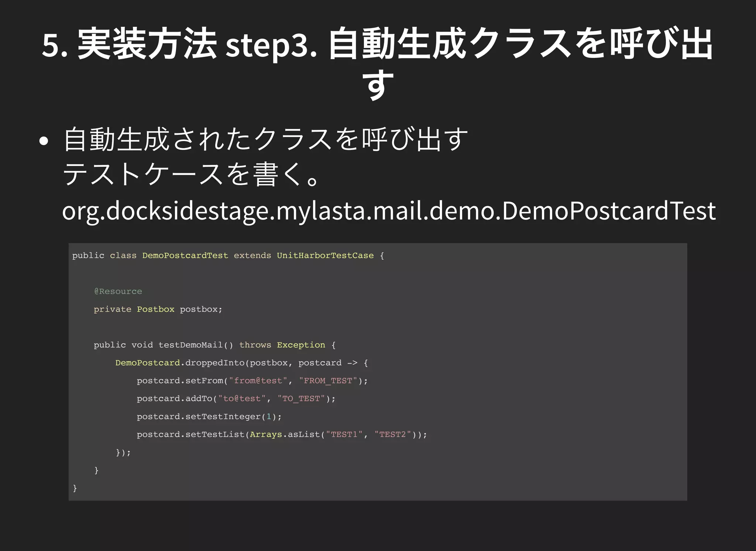Click DemoPostcard in the droppedInto call

pyautogui.click(x=147, y=363)
